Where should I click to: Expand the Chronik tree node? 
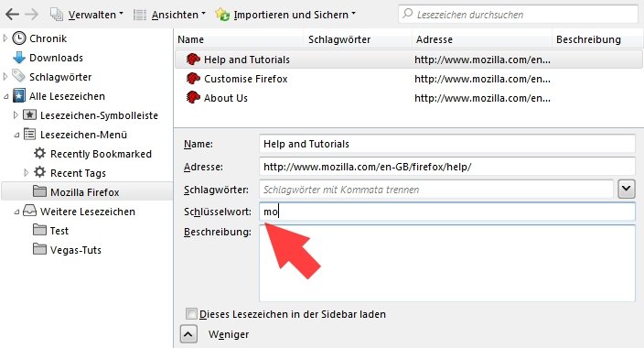point(5,38)
